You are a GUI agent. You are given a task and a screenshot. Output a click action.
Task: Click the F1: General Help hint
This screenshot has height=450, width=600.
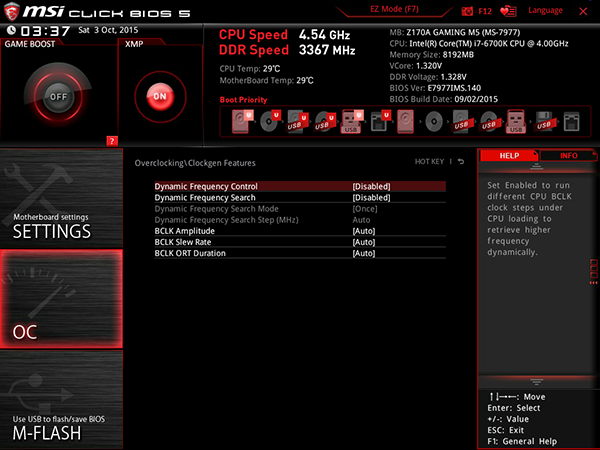[x=522, y=441]
